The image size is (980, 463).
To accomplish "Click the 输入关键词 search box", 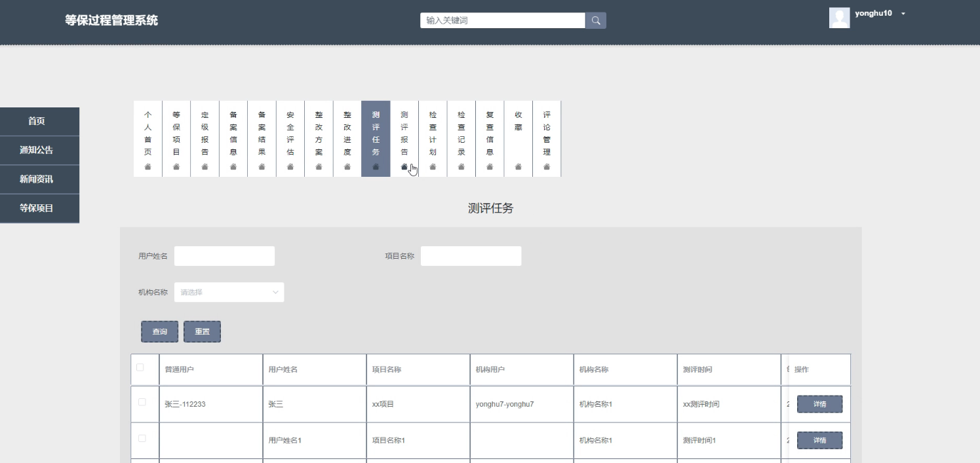I will click(503, 20).
